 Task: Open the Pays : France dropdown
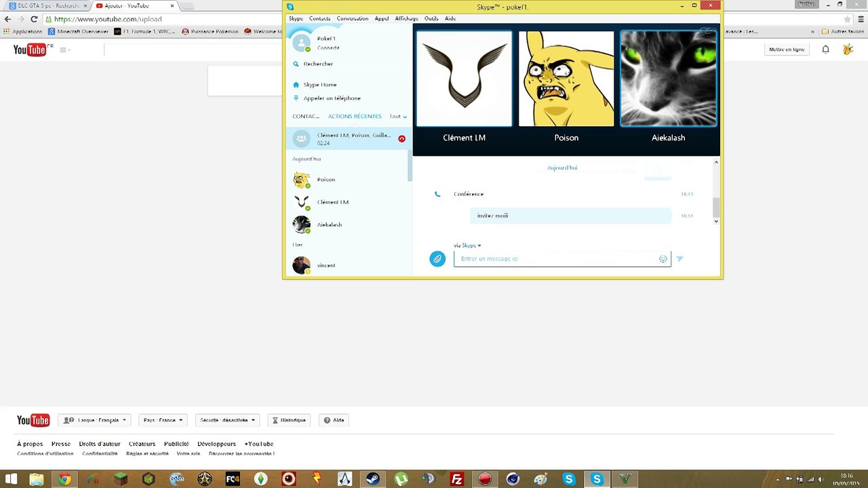163,420
